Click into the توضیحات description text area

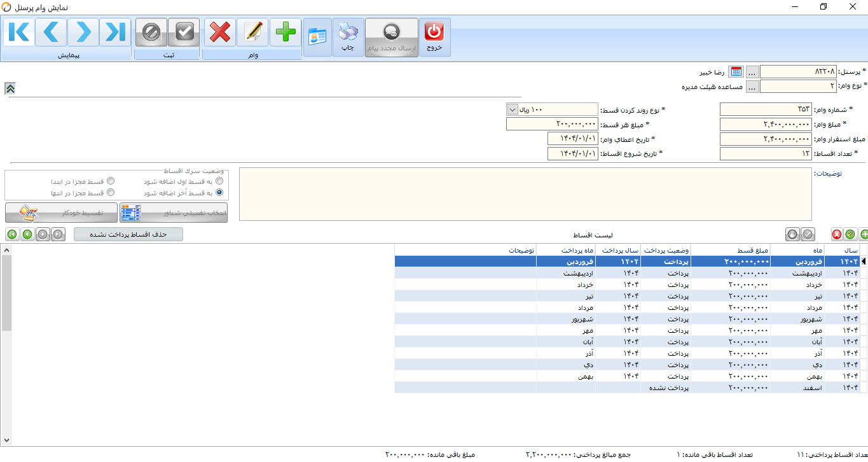coord(525,194)
